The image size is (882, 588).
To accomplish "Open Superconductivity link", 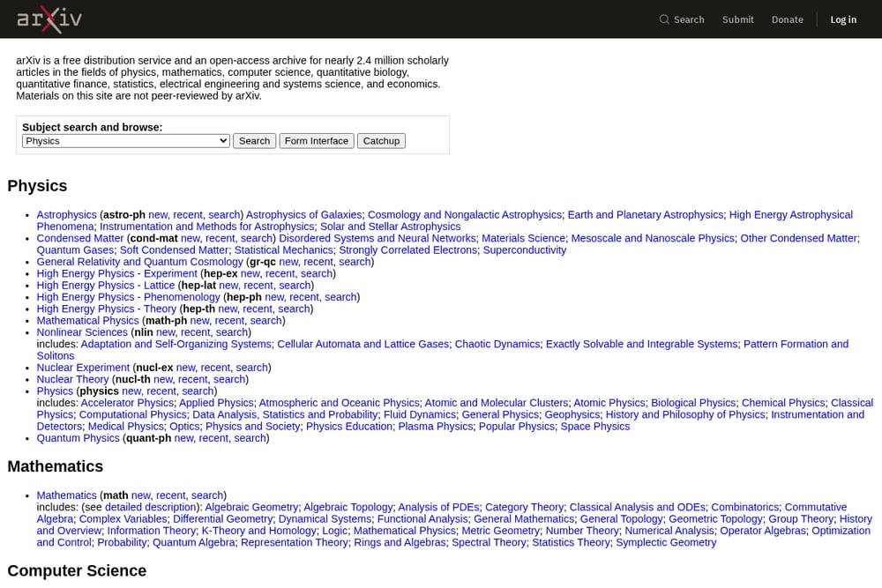I will click(524, 250).
